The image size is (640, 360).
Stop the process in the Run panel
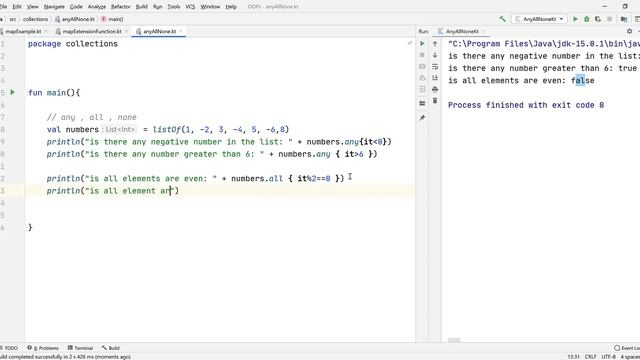pyautogui.click(x=422, y=55)
